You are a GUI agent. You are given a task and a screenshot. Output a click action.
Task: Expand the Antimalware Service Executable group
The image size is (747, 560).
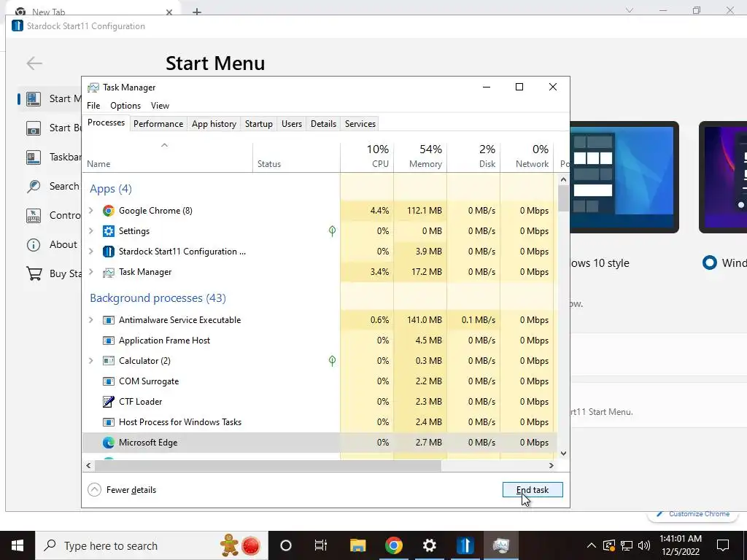[x=91, y=319]
